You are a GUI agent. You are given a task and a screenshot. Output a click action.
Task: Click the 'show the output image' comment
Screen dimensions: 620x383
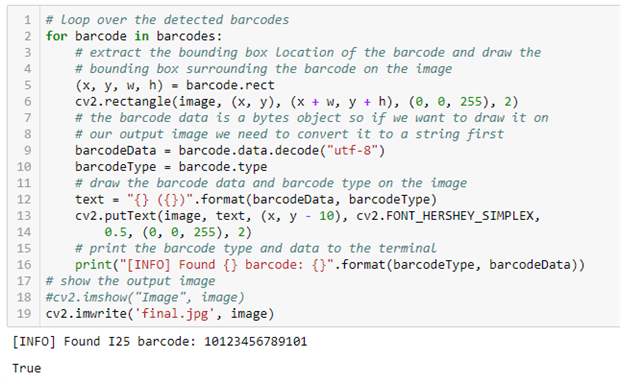130,281
